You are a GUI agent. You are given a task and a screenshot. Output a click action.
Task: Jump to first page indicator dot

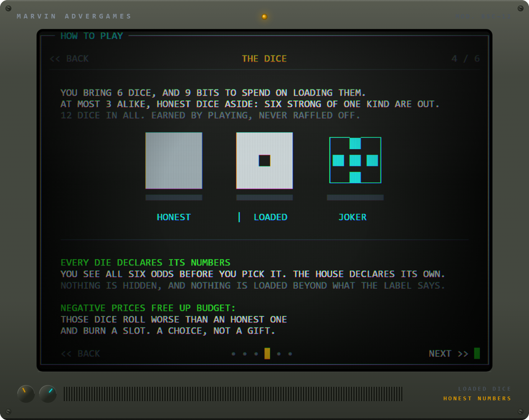(x=233, y=354)
